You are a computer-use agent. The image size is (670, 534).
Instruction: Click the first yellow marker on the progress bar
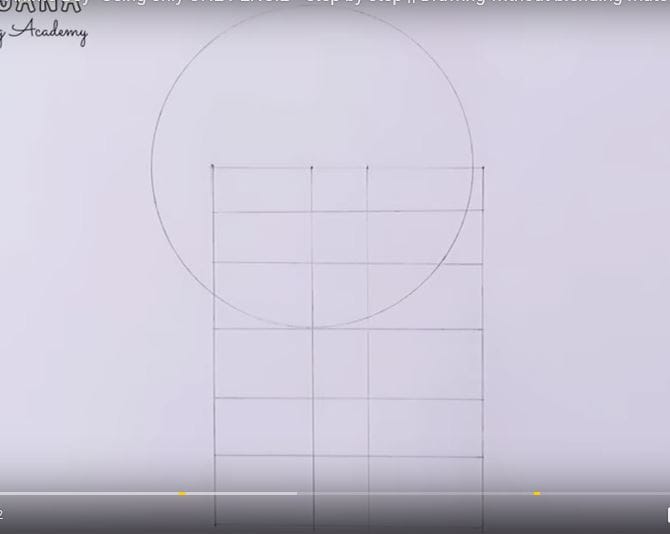click(182, 493)
